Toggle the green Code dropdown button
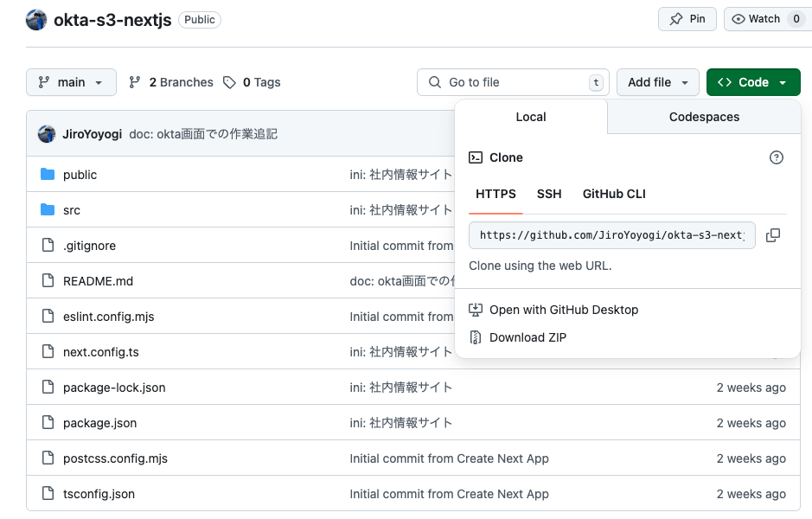This screenshot has height=519, width=812. pyautogui.click(x=753, y=82)
